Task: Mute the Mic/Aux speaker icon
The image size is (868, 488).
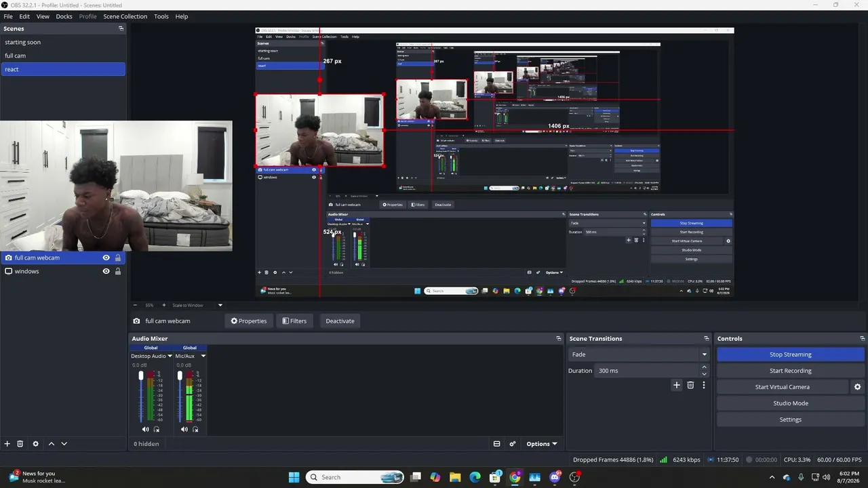Action: [x=184, y=429]
